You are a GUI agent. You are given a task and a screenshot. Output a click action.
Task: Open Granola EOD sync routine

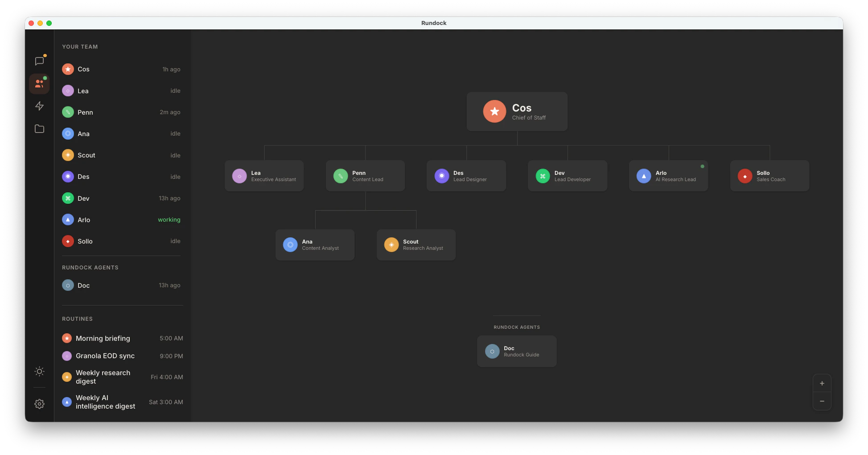tap(123, 356)
